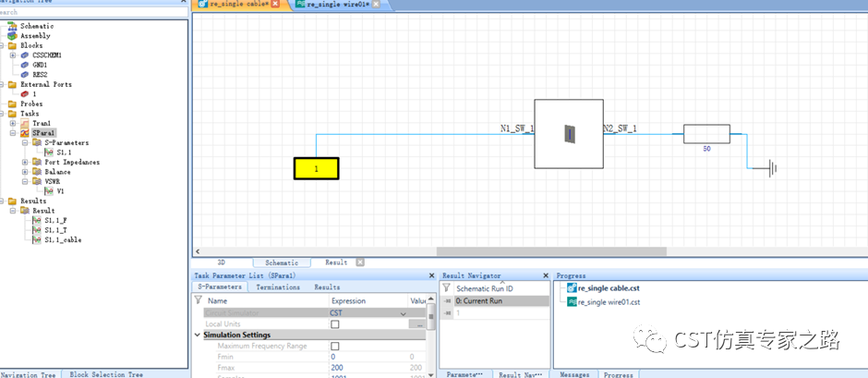This screenshot has height=378, width=868.
Task: Switch to the Navigation Tree tab at the bottom
Action: 27,374
